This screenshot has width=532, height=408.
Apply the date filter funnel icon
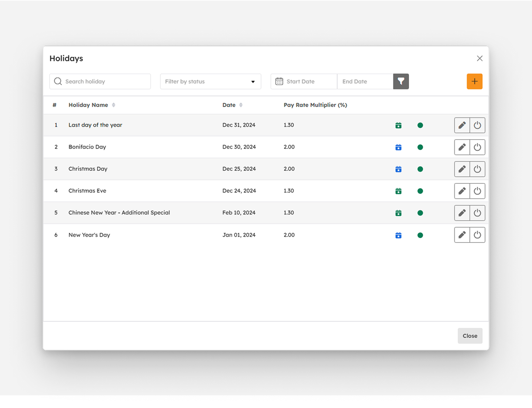click(x=401, y=81)
